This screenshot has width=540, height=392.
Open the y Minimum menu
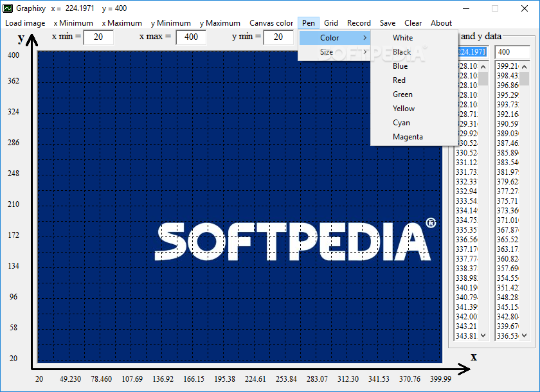pos(171,23)
